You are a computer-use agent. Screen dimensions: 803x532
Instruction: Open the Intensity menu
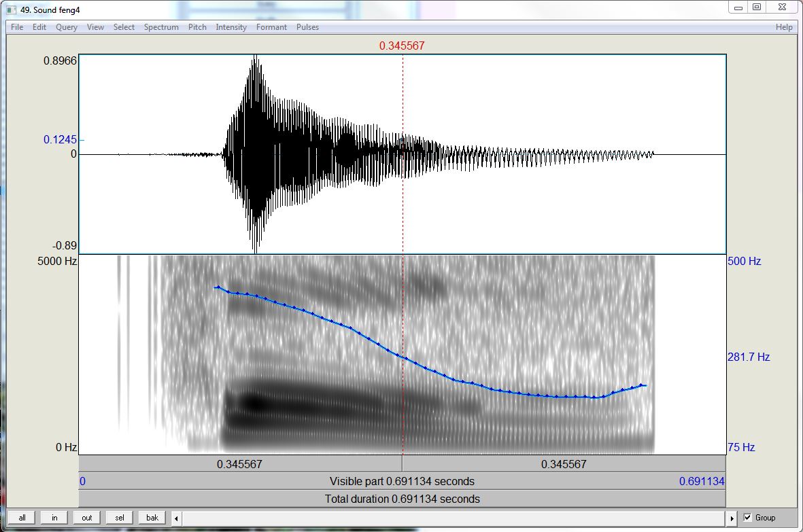[231, 27]
